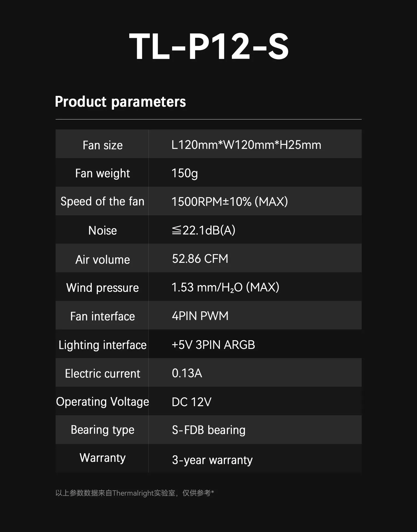Click the 1.53 mm/H₂O (MAX) value
Viewport: 417px width, 532px height.
(x=225, y=288)
